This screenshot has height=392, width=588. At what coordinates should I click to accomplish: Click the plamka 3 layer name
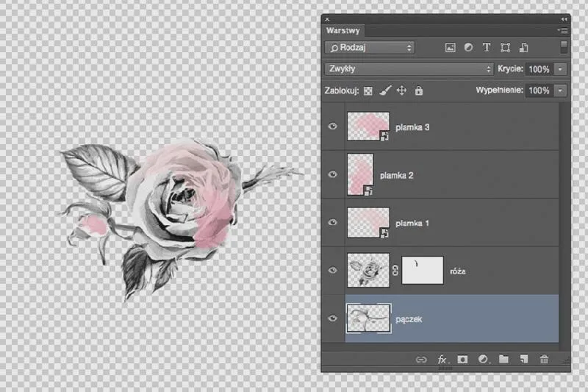pyautogui.click(x=412, y=127)
